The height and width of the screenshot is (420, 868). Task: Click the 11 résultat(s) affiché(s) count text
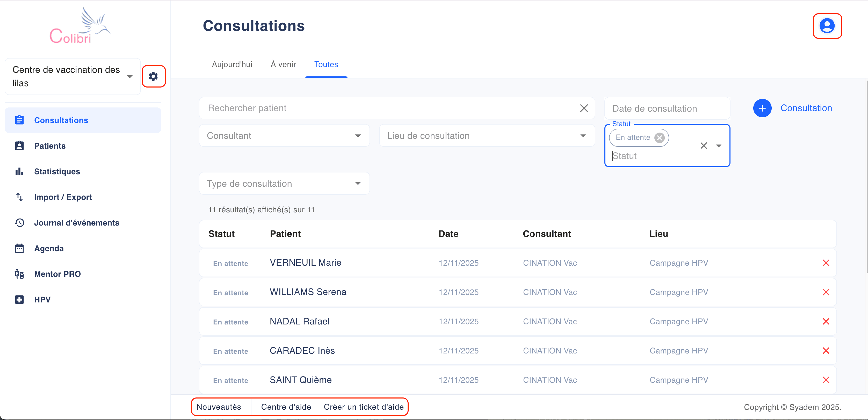pos(261,209)
